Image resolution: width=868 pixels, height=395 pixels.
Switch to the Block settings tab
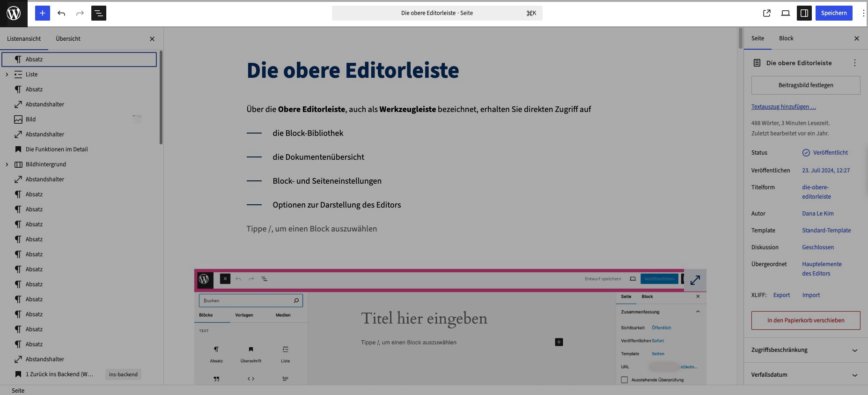pyautogui.click(x=786, y=38)
